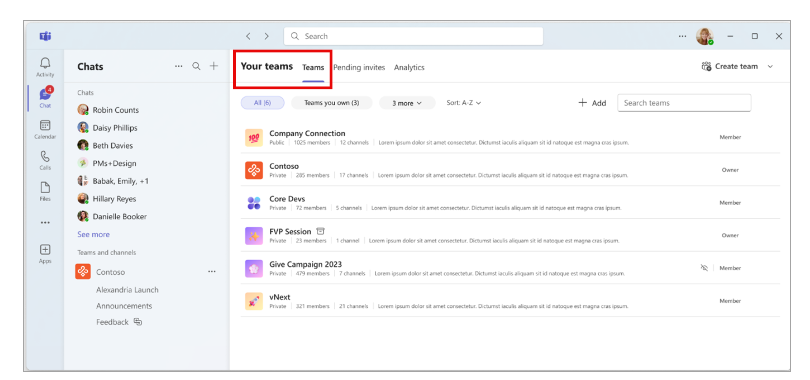Click the FVP Session team icon
The height and width of the screenshot is (380, 810).
coord(254,236)
